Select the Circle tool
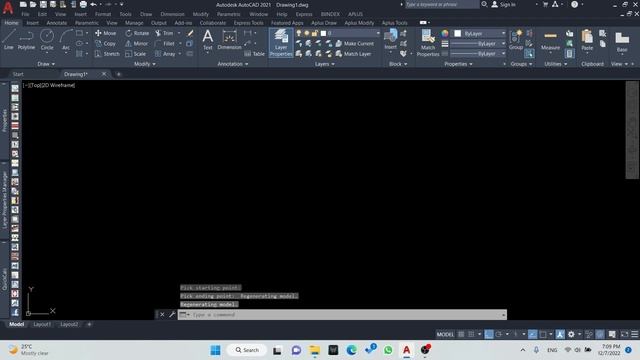This screenshot has width=640, height=360. pos(47,40)
